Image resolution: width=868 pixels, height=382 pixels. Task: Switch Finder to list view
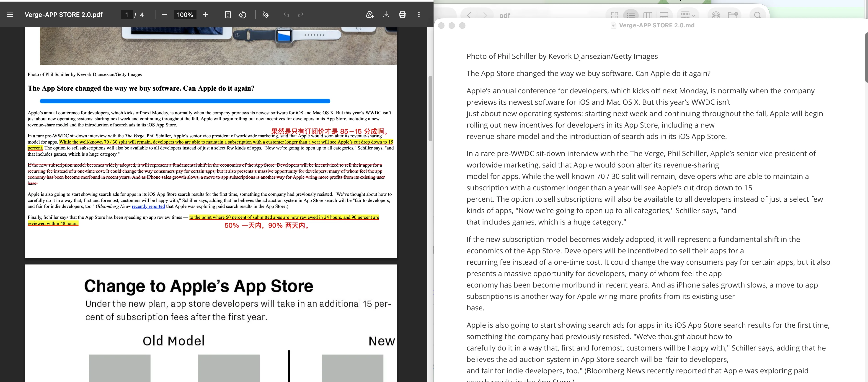click(631, 15)
